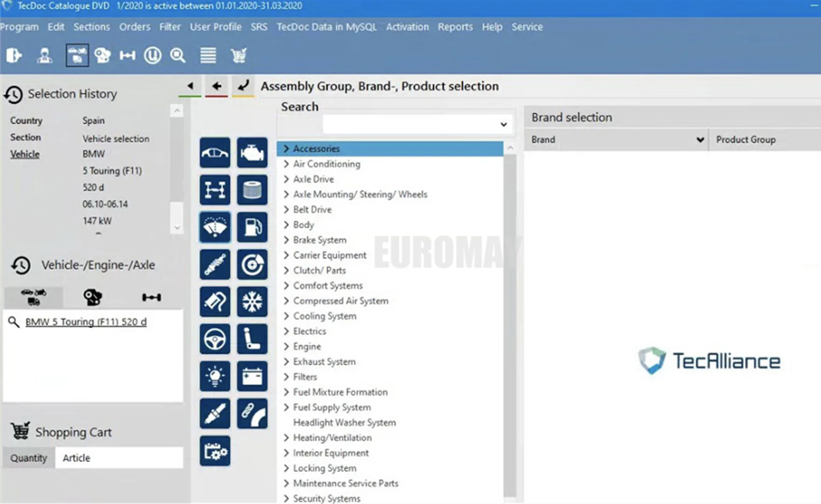Open the user profile person icon in the toolbar
This screenshot has height=504, width=821.
[x=44, y=56]
